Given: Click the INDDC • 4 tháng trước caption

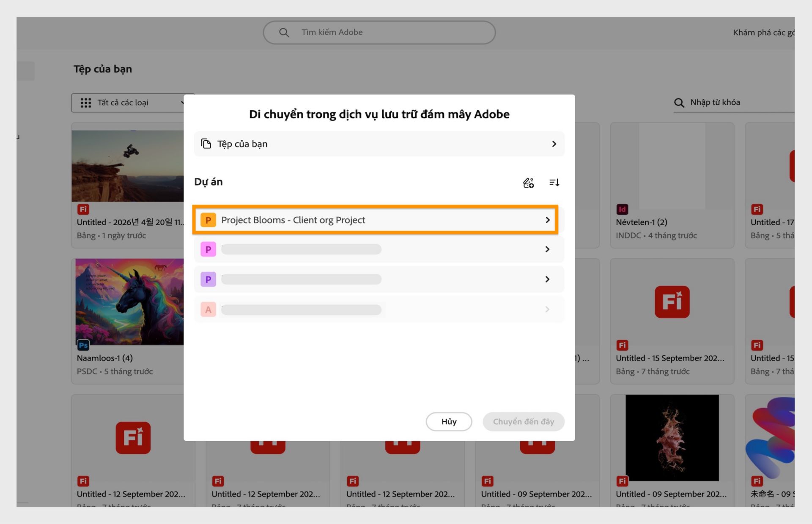Looking at the screenshot, I should pyautogui.click(x=656, y=236).
